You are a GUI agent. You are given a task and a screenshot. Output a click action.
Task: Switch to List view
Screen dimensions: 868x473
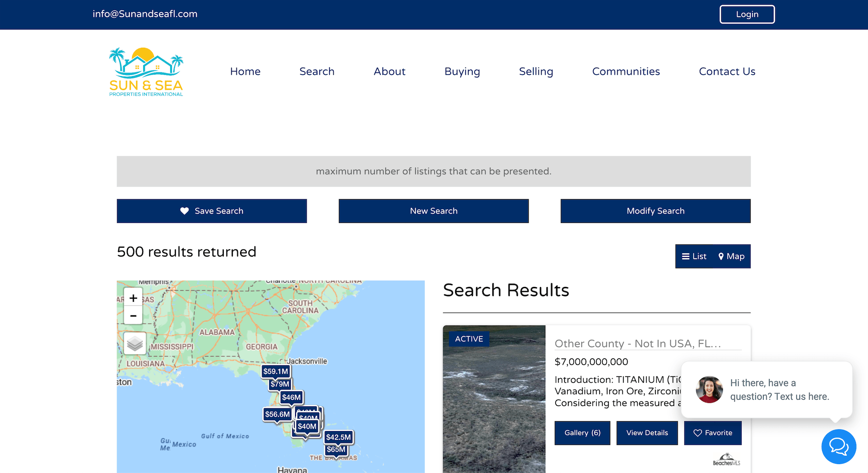click(694, 256)
